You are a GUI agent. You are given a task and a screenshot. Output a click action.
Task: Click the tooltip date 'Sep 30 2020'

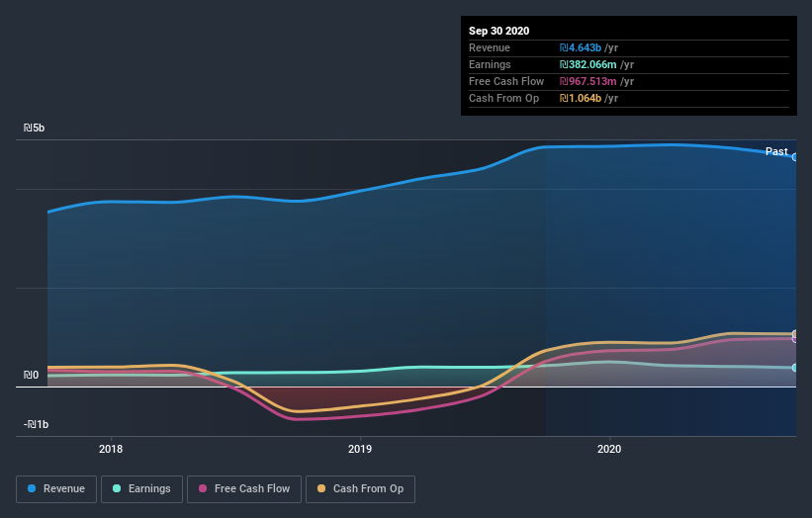coord(499,31)
